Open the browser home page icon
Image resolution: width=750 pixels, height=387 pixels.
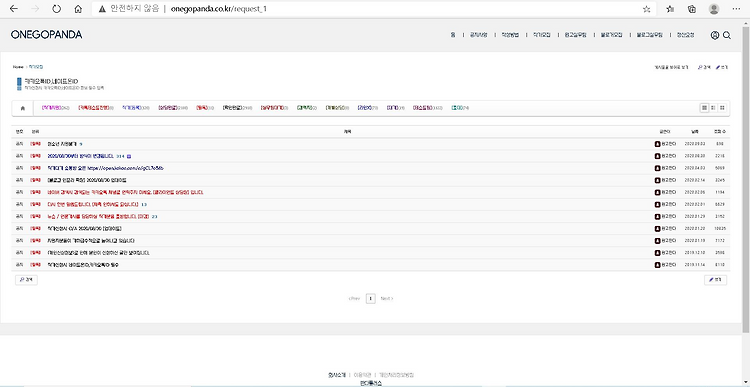[78, 9]
